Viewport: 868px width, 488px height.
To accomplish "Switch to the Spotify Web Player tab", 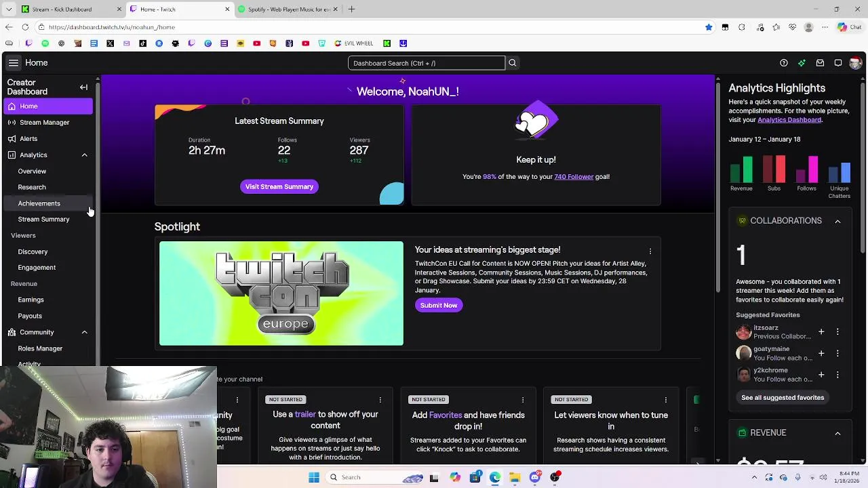I will coord(288,9).
